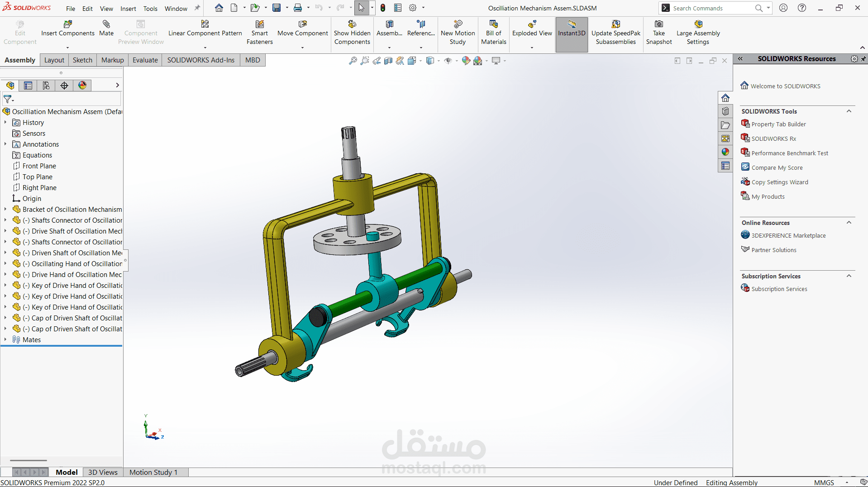868x487 pixels.
Task: Click Show Hidden Components
Action: [x=352, y=33]
